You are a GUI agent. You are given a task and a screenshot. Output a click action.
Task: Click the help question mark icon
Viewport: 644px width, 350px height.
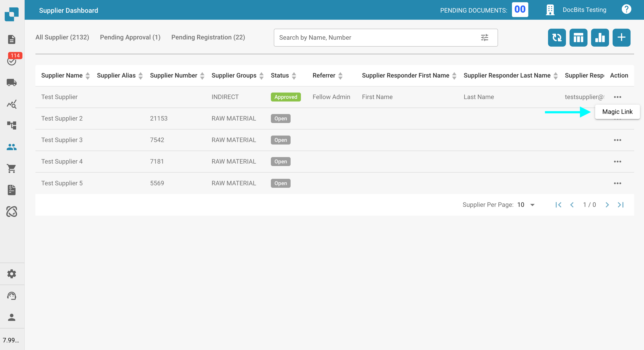[x=626, y=9]
